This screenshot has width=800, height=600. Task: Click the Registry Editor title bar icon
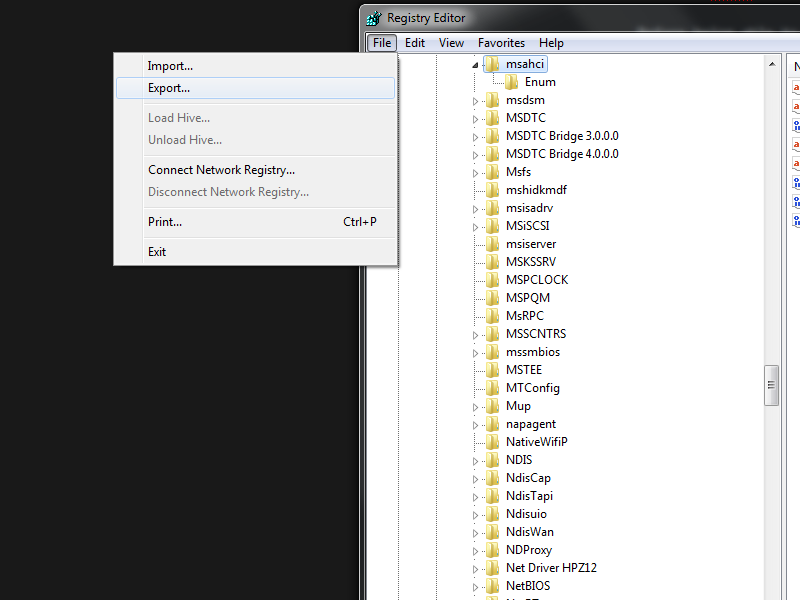click(373, 18)
